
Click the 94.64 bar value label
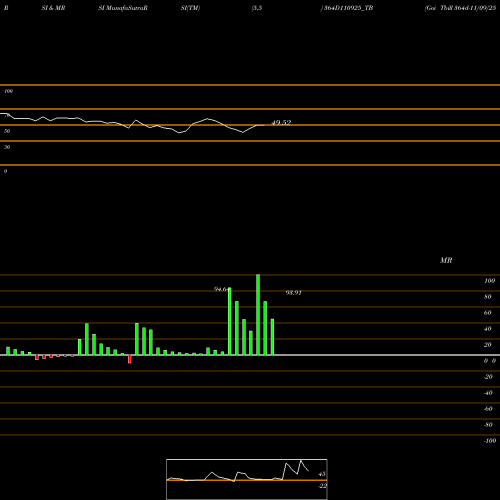coord(222,289)
